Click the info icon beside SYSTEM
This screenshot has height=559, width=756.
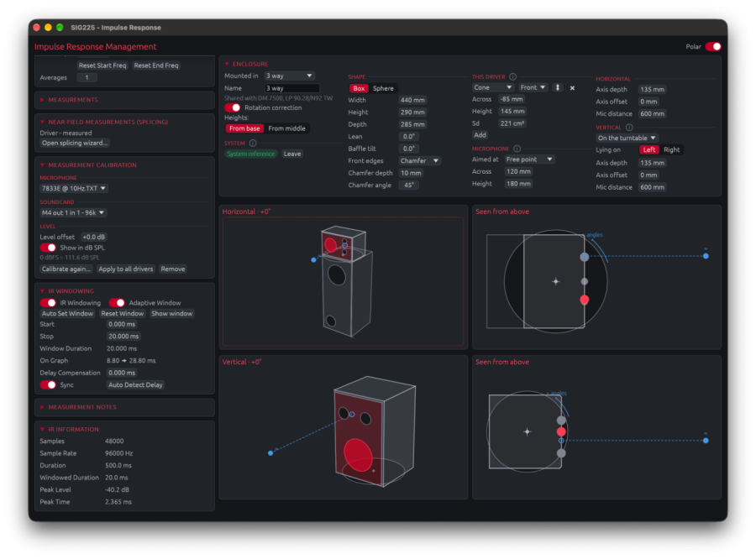point(253,144)
